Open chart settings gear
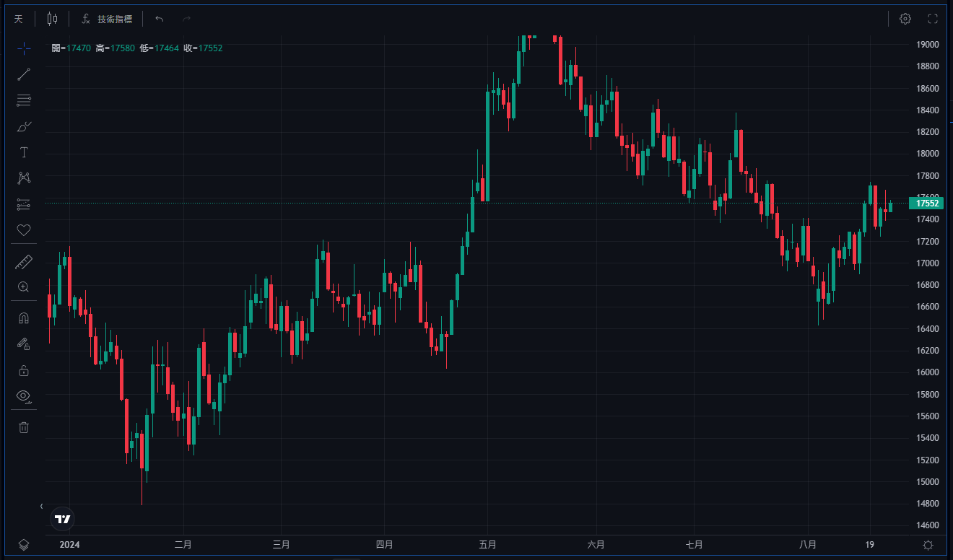The image size is (953, 560). pos(905,19)
